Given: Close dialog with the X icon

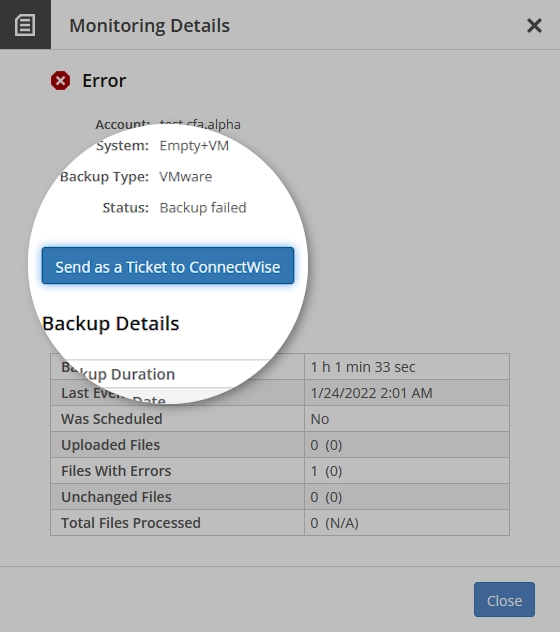Looking at the screenshot, I should (534, 26).
